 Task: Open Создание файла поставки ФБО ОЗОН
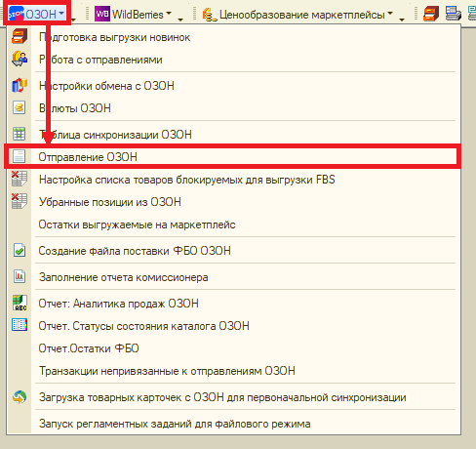pos(234,251)
